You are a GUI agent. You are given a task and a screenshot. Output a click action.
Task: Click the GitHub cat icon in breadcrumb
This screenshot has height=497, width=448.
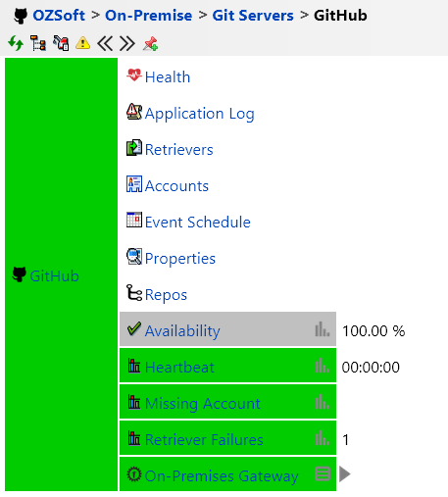[x=21, y=16]
